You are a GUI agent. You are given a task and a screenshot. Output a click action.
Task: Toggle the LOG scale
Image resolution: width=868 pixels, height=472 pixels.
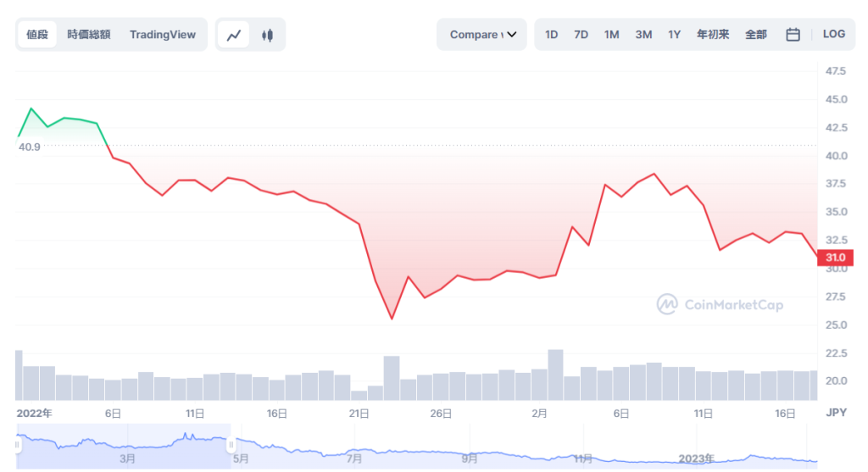pos(834,34)
